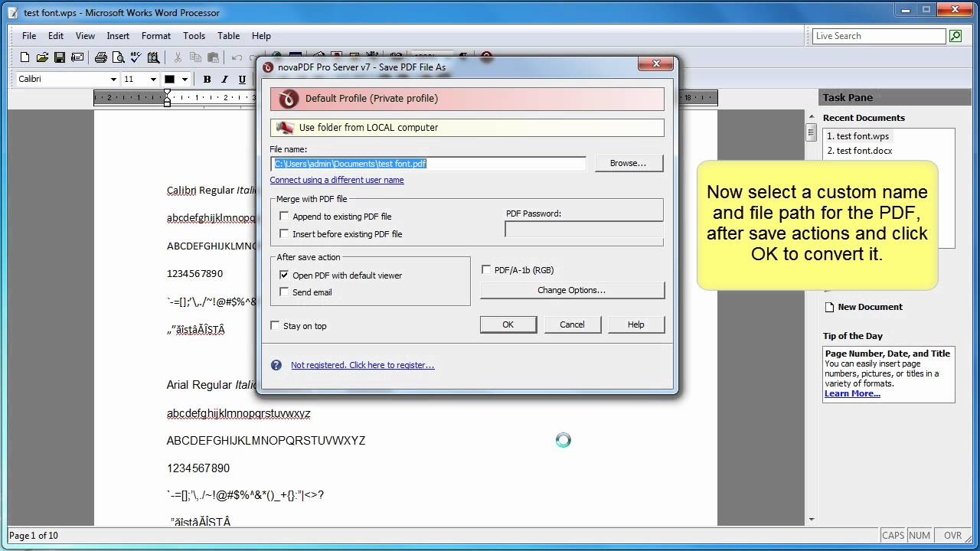This screenshot has width=980, height=551.
Task: Enable Append to existing PDF file
Action: pyautogui.click(x=284, y=217)
